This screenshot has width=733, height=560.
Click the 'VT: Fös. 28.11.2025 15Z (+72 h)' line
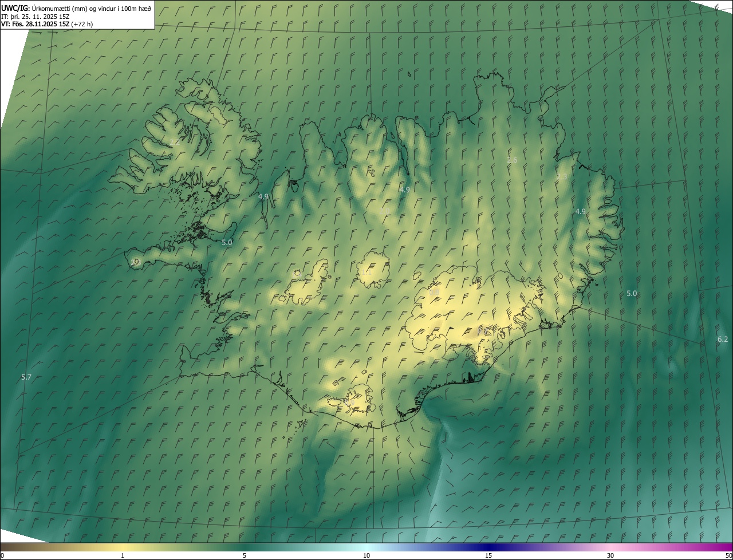[47, 24]
